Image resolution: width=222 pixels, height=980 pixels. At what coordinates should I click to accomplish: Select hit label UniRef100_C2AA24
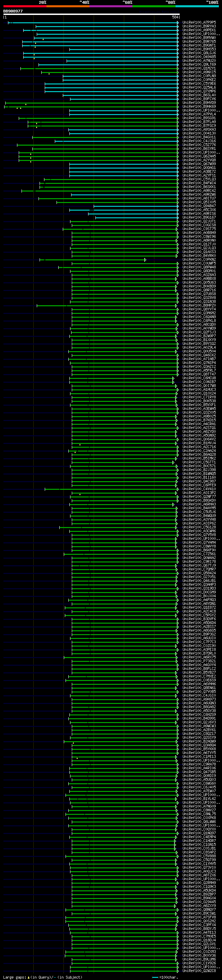pos(199,451)
